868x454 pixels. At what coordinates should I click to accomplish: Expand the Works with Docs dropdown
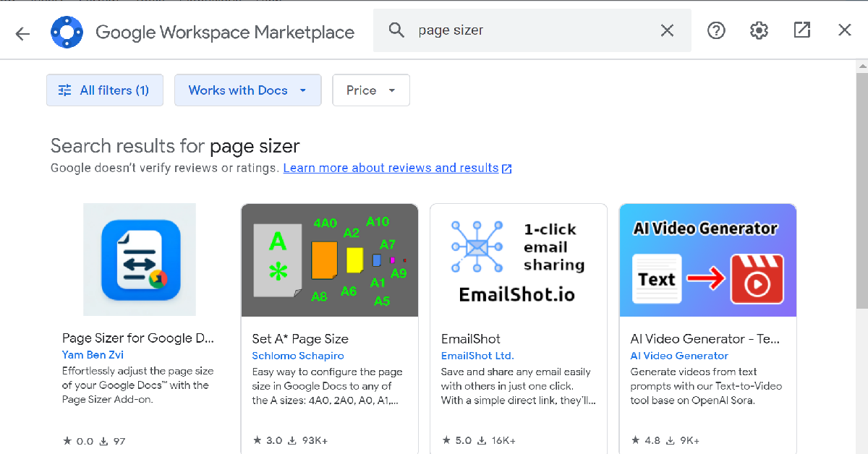coord(247,90)
